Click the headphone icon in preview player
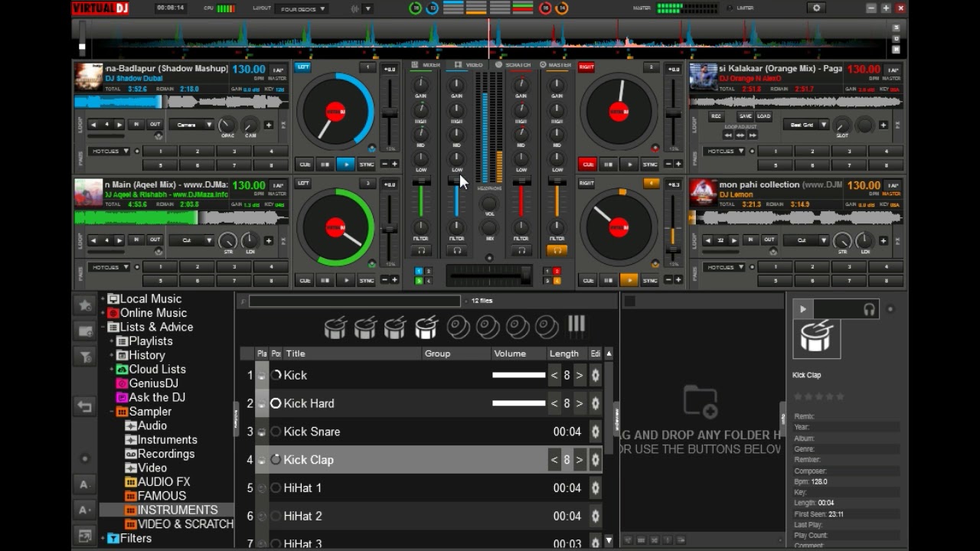The height and width of the screenshot is (551, 980). [x=869, y=309]
